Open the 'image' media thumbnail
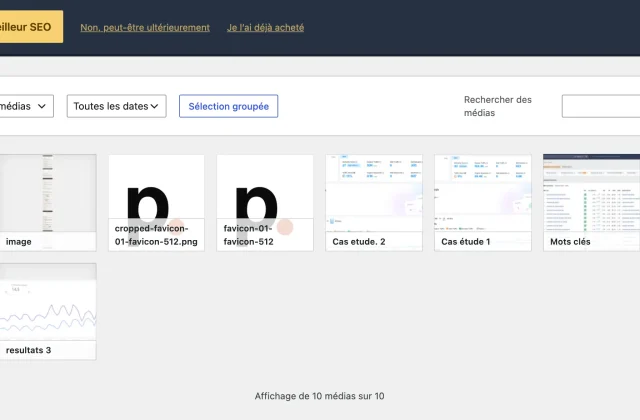640x420 pixels. tap(48, 202)
